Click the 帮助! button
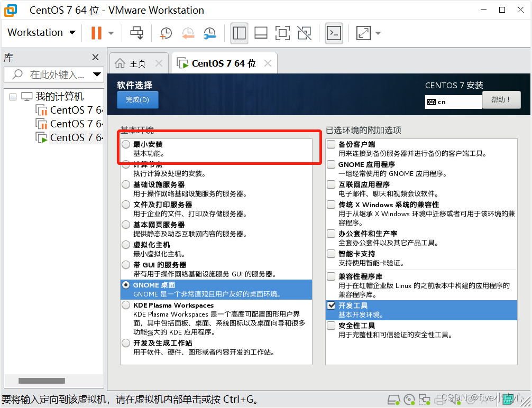Image resolution: width=532 pixels, height=408 pixels. (x=501, y=100)
